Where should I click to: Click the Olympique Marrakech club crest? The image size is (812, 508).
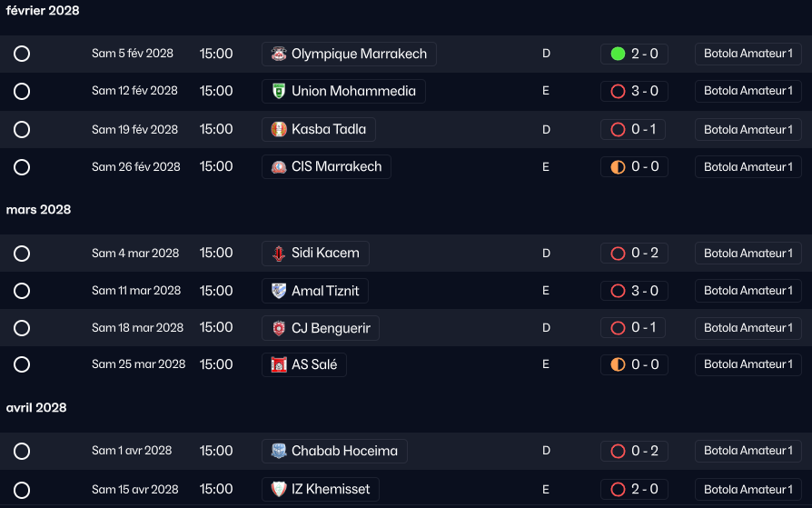tap(279, 54)
